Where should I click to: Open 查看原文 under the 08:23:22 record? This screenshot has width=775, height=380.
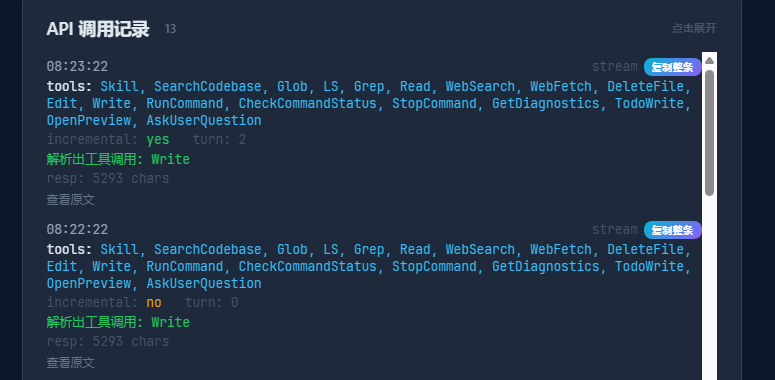click(71, 200)
